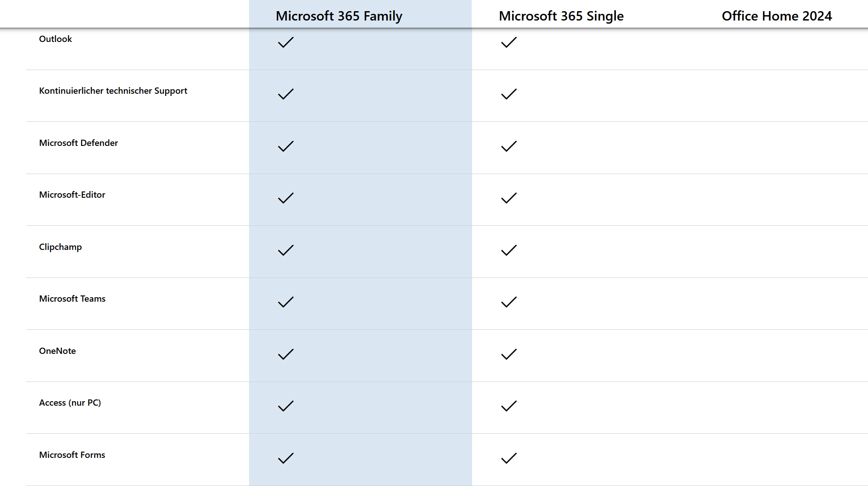Click Clipchamp checkmark under 365 Single
Image resolution: width=868 pixels, height=486 pixels.
click(x=509, y=250)
